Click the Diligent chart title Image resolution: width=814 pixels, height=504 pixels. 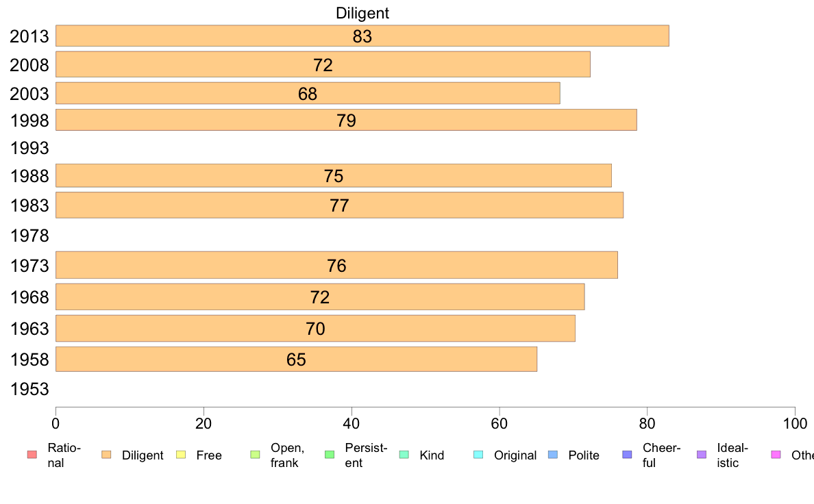pos(362,13)
